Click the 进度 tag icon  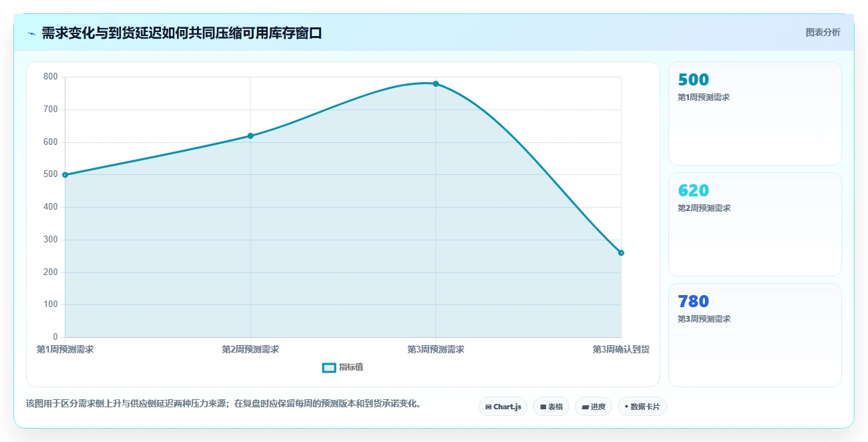click(x=585, y=407)
